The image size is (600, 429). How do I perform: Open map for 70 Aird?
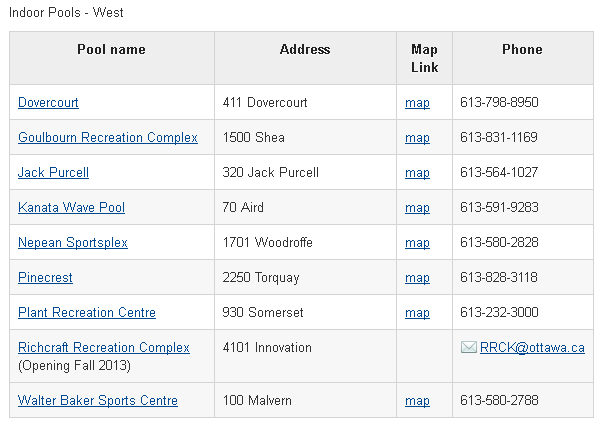point(417,208)
